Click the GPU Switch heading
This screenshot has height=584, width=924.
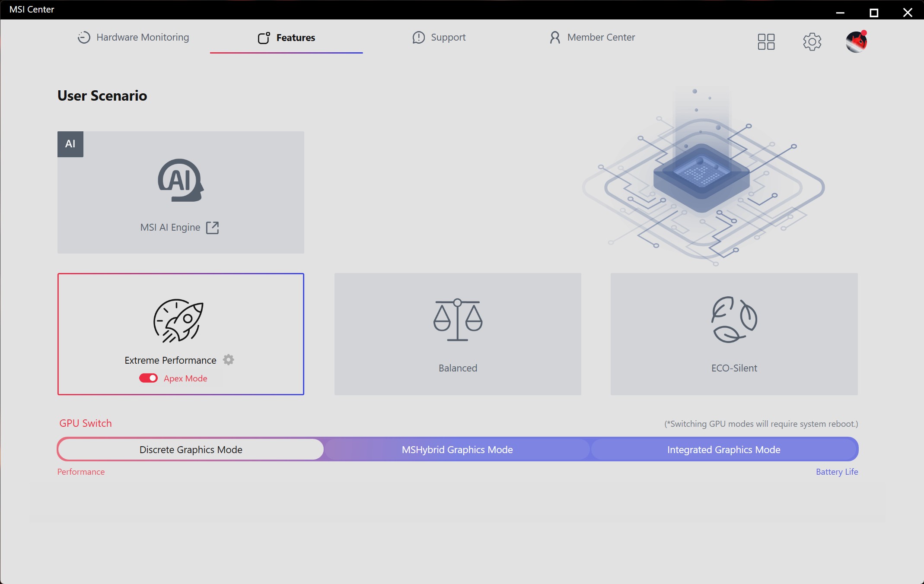coord(86,423)
